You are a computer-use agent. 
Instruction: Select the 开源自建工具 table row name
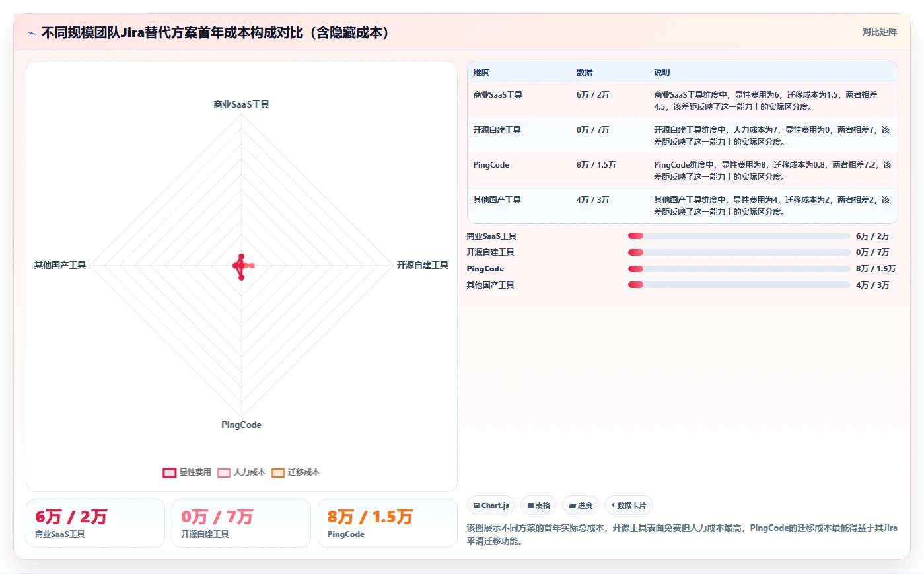[x=497, y=130]
